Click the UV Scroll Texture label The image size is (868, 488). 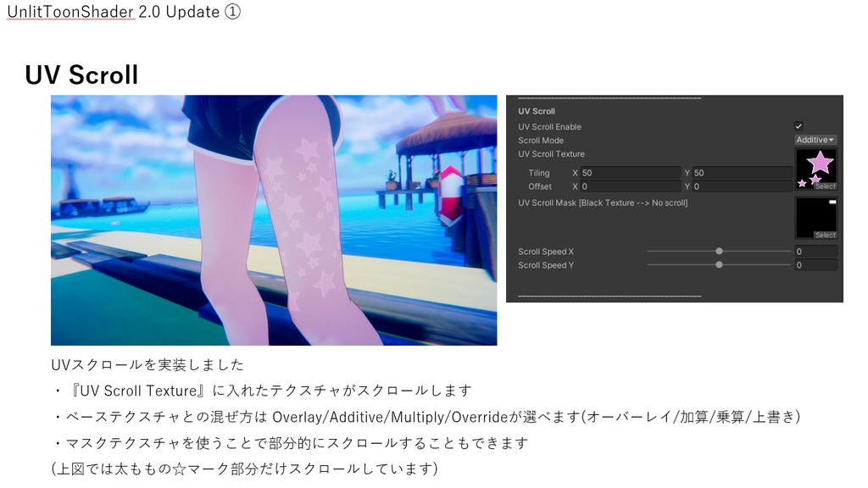(x=552, y=154)
